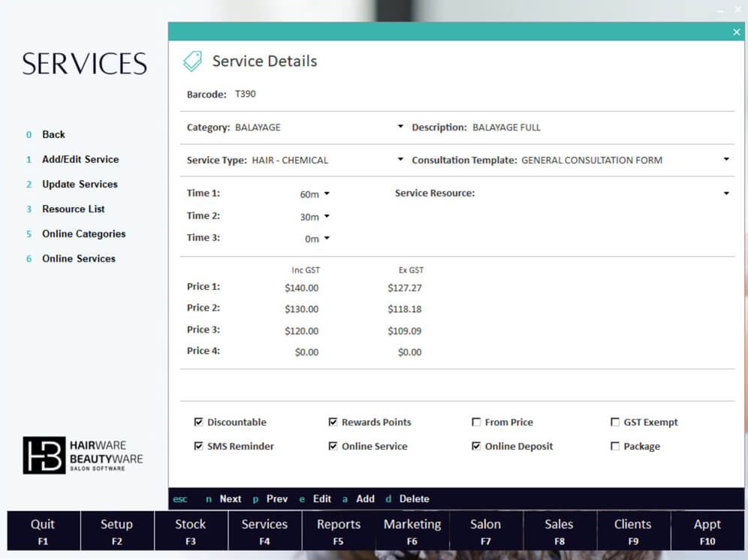Click the Service Details tag icon
748x560 pixels.
[193, 62]
